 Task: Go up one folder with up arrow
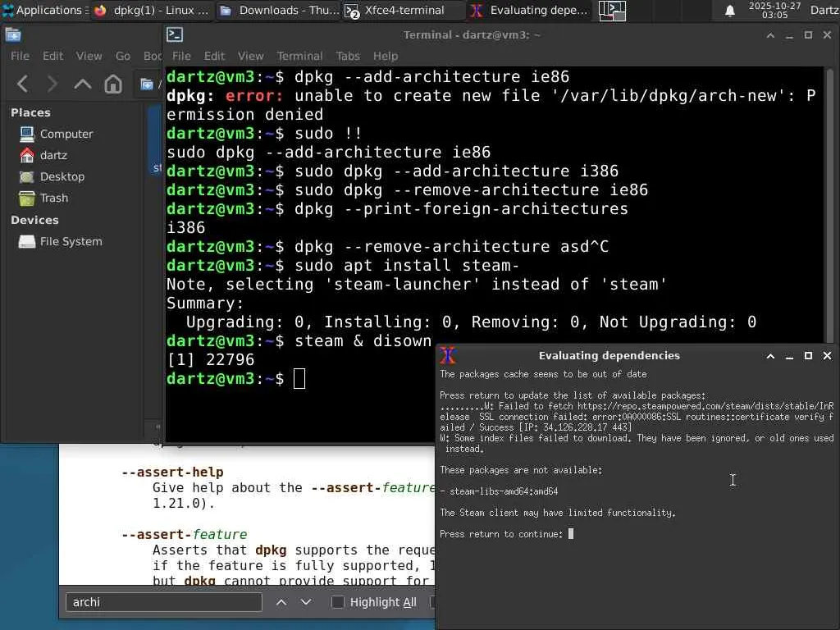(x=83, y=84)
